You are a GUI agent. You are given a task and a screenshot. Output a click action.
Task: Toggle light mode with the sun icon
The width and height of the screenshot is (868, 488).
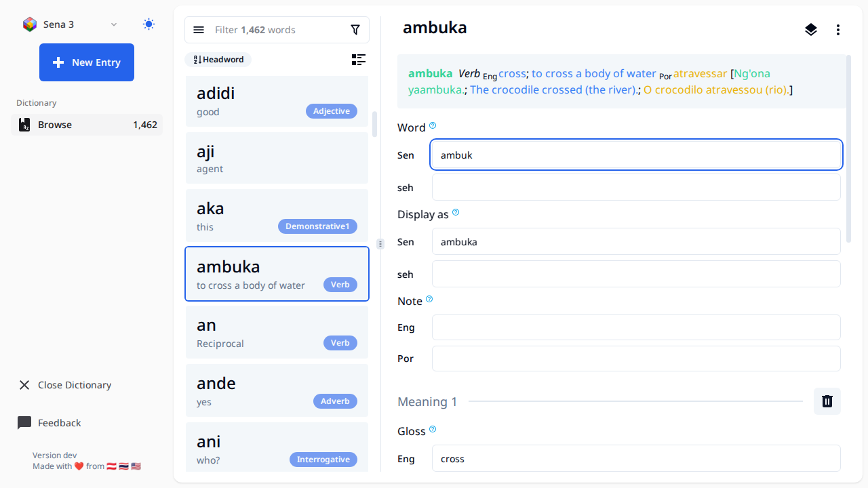[x=149, y=23]
